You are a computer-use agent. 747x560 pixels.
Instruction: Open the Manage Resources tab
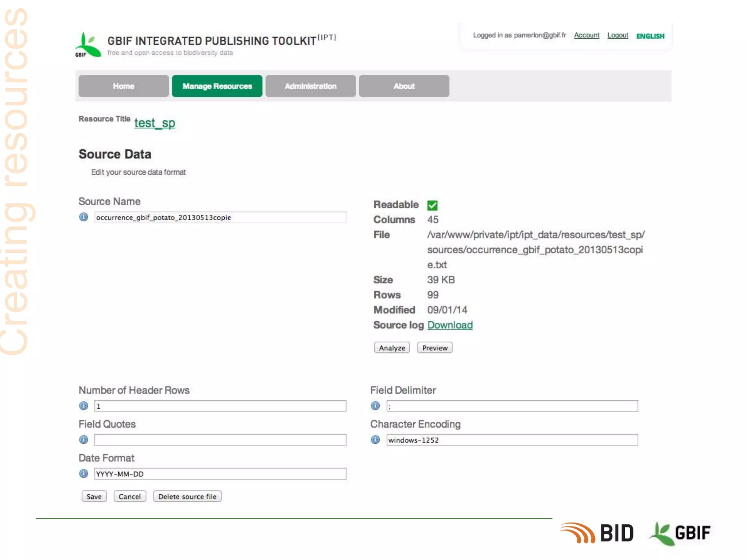coord(217,86)
